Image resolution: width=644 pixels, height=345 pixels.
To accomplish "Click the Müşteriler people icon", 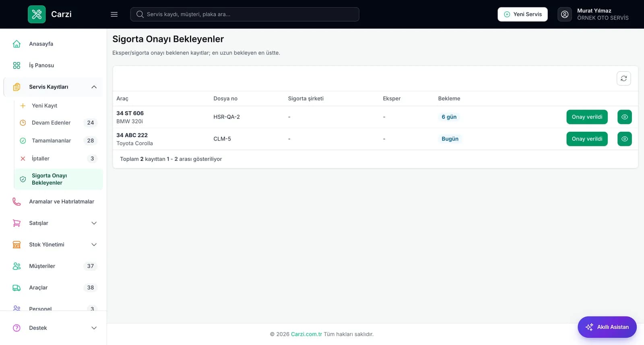I will pyautogui.click(x=17, y=266).
